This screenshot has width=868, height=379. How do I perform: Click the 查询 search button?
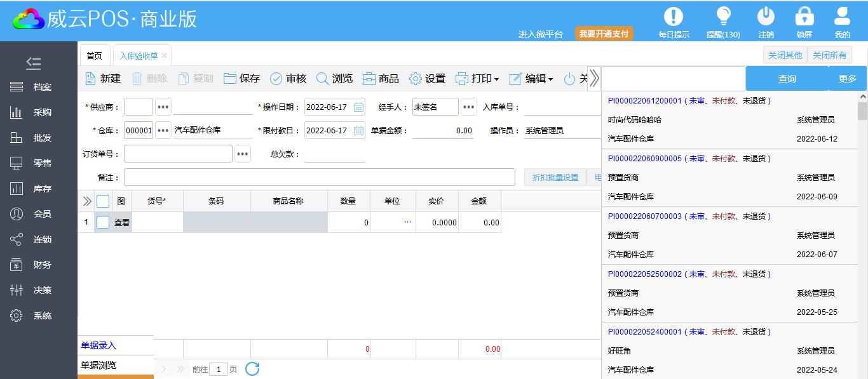tap(787, 79)
